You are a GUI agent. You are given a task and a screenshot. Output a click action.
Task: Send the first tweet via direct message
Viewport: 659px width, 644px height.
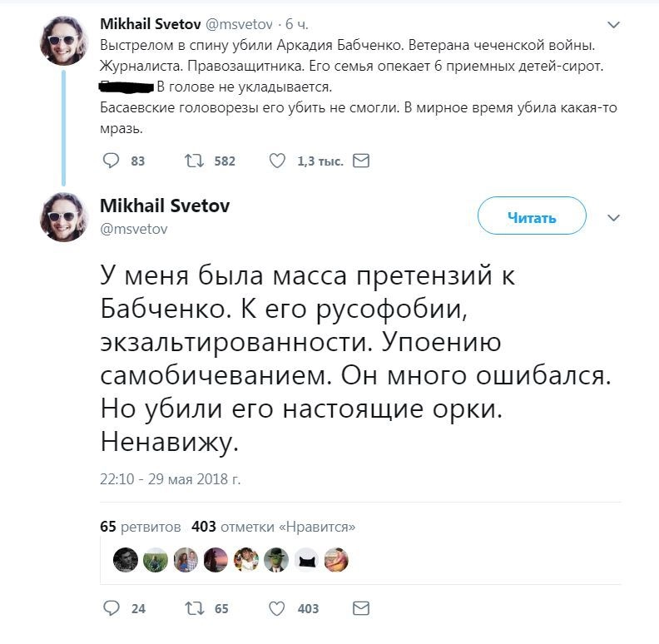pyautogui.click(x=361, y=161)
